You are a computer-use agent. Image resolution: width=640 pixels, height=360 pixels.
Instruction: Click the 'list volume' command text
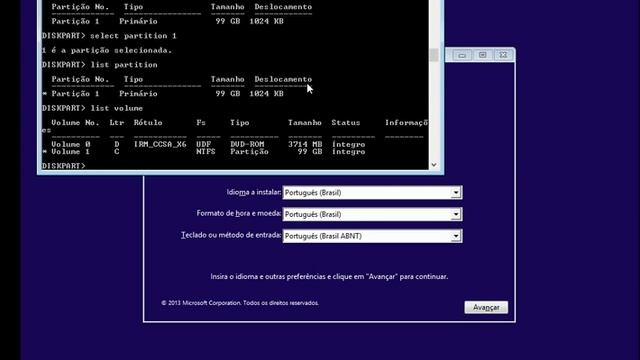click(x=116, y=108)
